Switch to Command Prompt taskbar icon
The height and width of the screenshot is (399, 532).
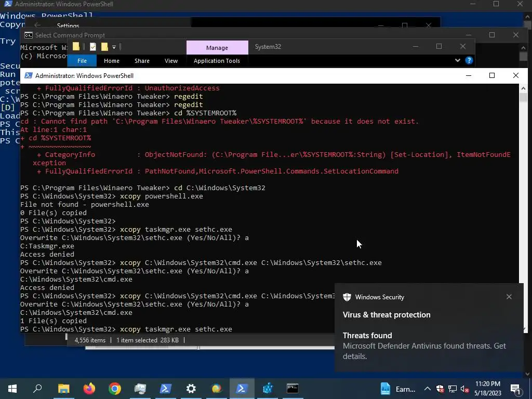tap(292, 389)
